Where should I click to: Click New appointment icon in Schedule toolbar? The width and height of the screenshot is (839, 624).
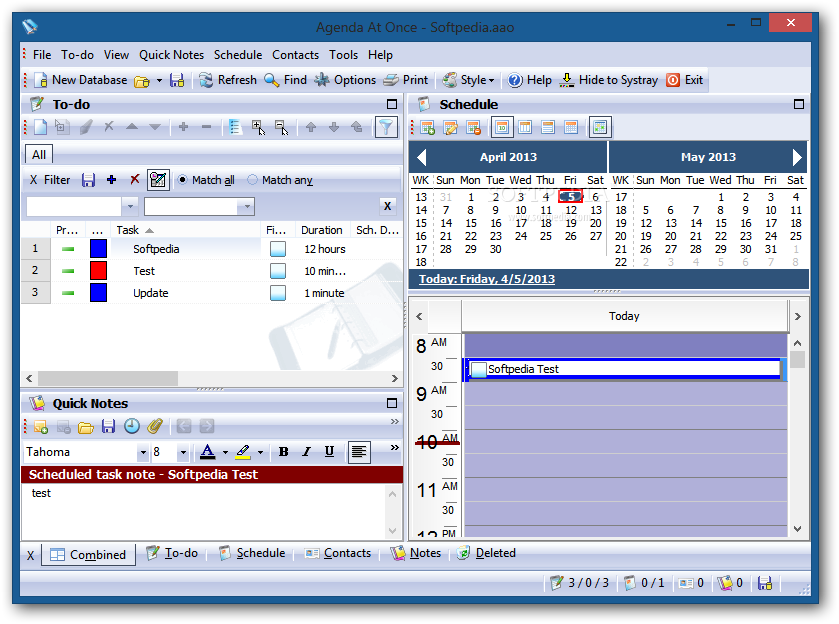(x=427, y=127)
